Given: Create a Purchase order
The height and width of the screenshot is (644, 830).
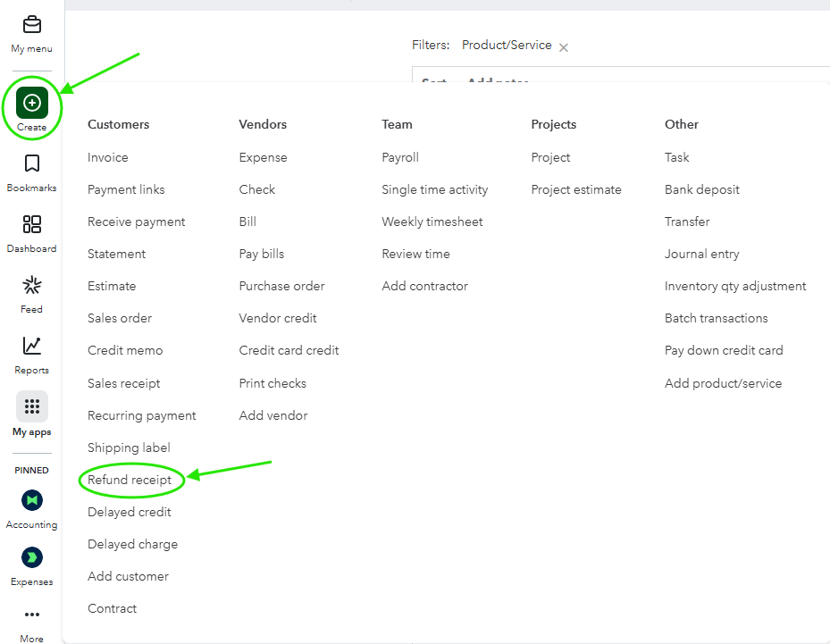Looking at the screenshot, I should (281, 285).
